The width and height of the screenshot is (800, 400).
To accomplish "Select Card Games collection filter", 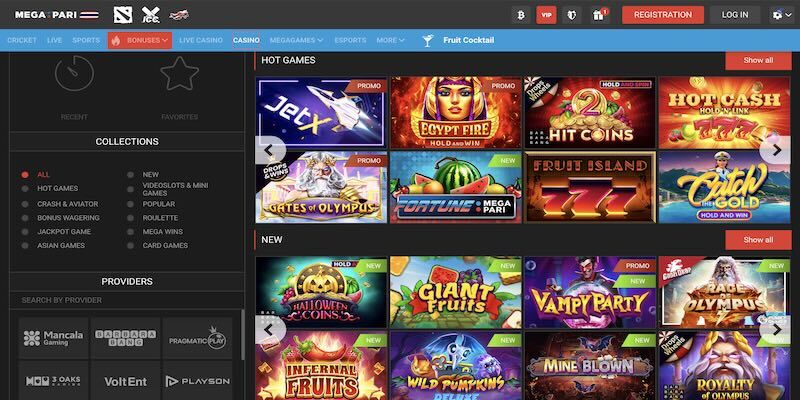I will tap(165, 245).
